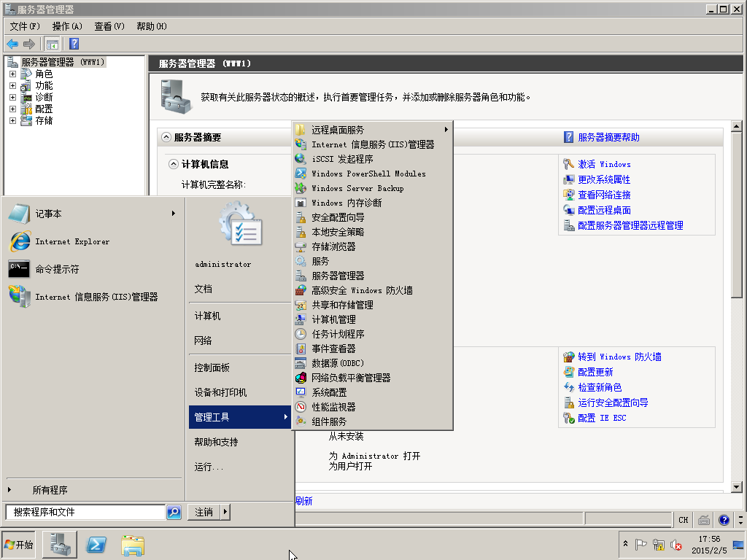Click the 更改系统属性 link
Image resolution: width=747 pixels, height=560 pixels.
click(x=603, y=179)
